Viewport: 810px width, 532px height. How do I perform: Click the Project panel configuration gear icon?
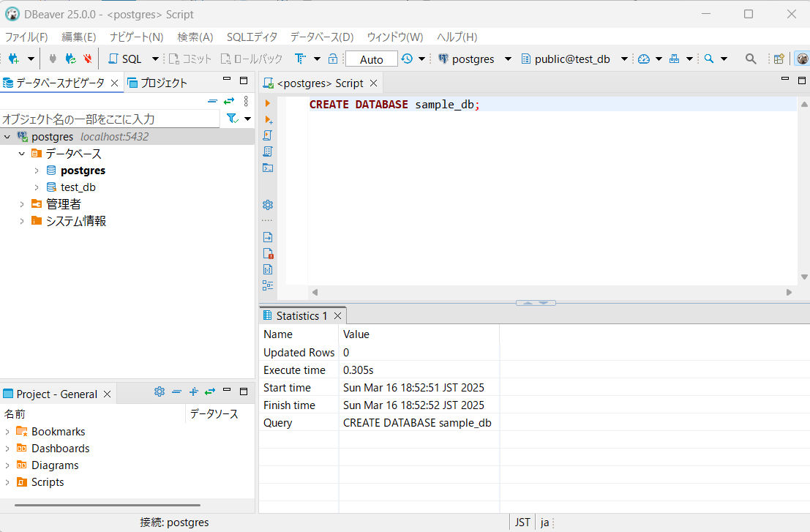coord(160,392)
